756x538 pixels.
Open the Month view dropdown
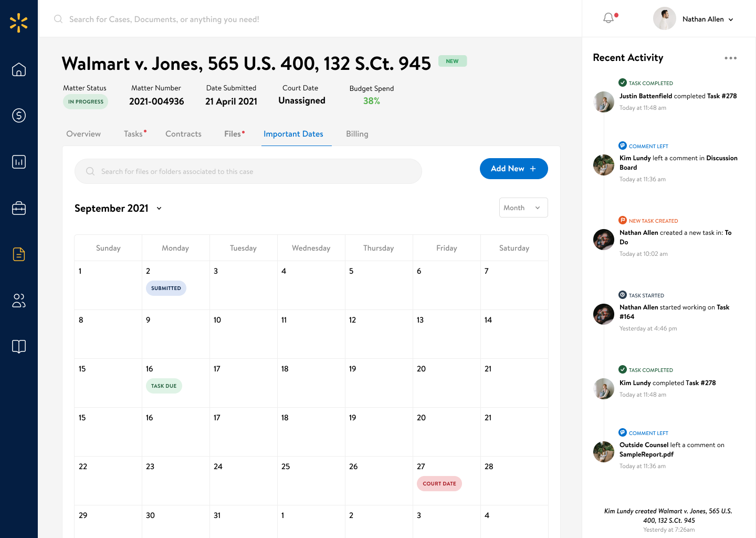(523, 208)
